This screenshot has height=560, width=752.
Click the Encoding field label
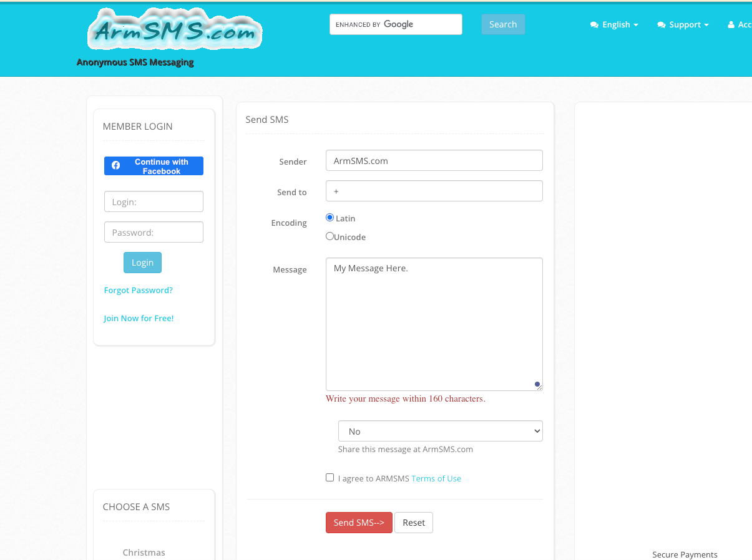[289, 223]
